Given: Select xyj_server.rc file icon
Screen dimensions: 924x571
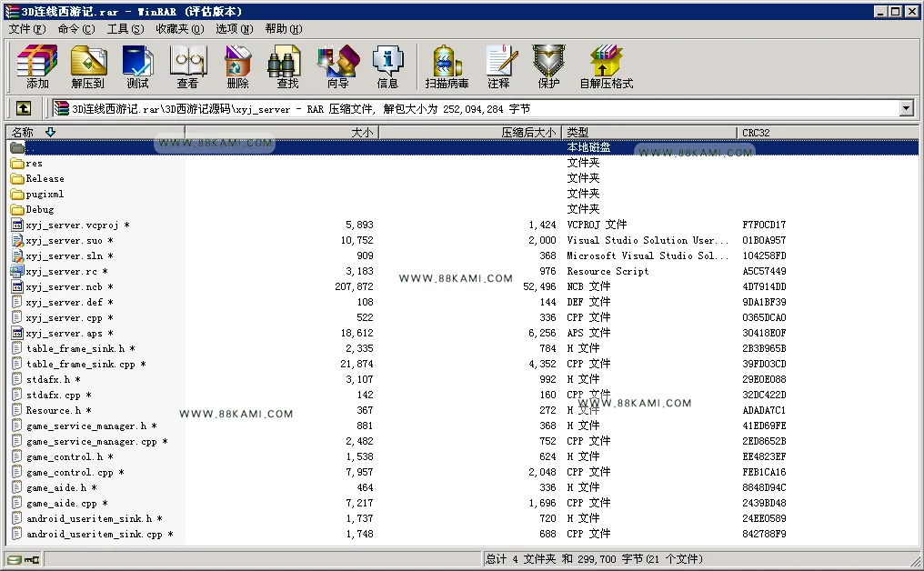Looking at the screenshot, I should pyautogui.click(x=17, y=271).
